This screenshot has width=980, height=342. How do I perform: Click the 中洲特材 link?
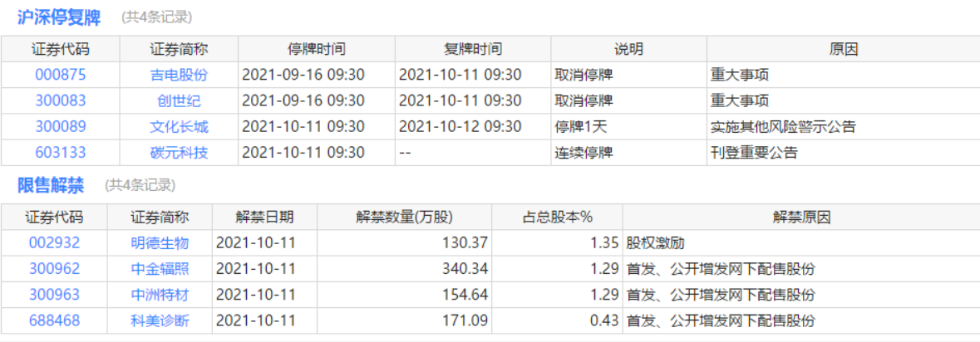160,295
